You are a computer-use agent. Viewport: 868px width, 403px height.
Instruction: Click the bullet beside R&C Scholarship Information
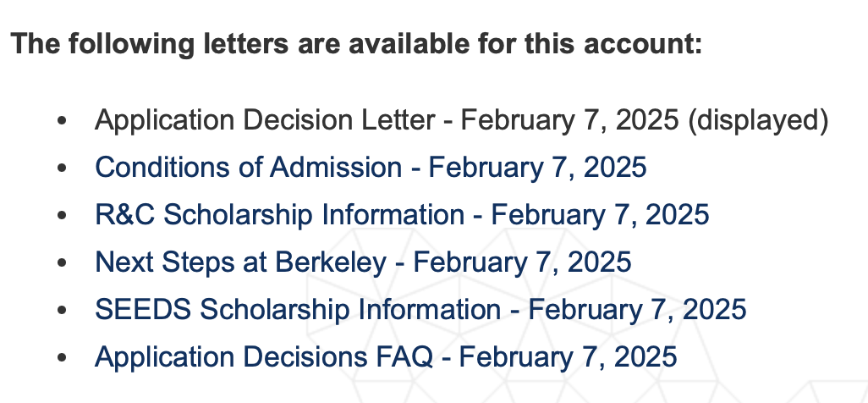tap(61, 217)
